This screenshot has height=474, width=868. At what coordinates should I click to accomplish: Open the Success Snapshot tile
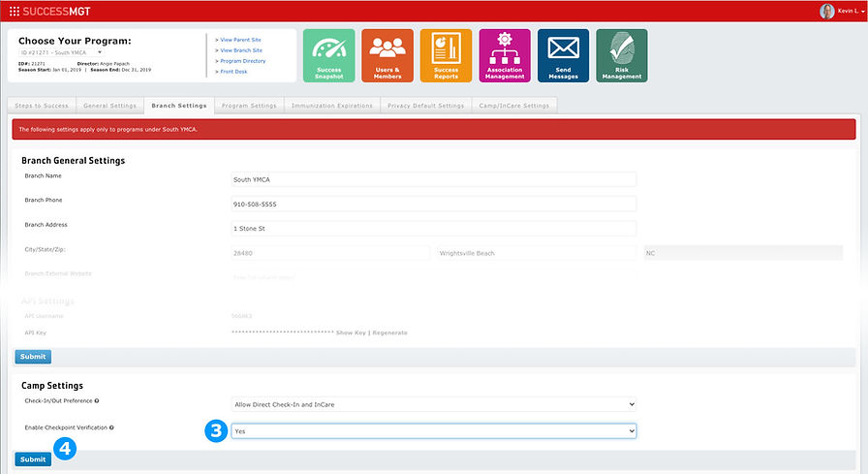[328, 56]
